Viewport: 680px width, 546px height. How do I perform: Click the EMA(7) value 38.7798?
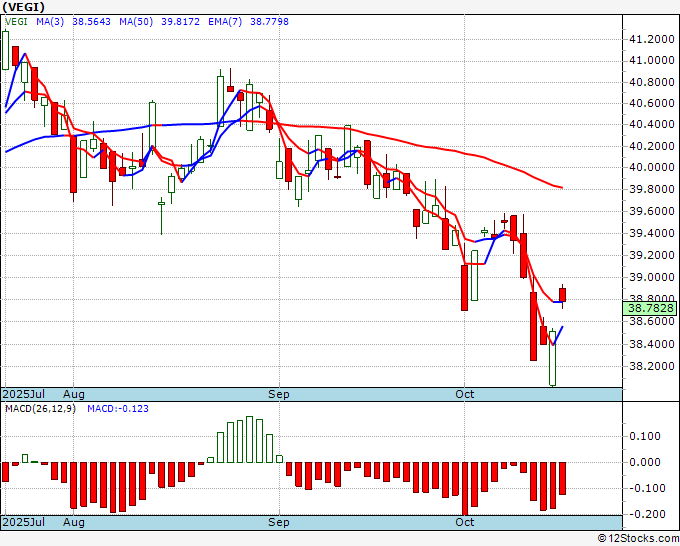269,22
